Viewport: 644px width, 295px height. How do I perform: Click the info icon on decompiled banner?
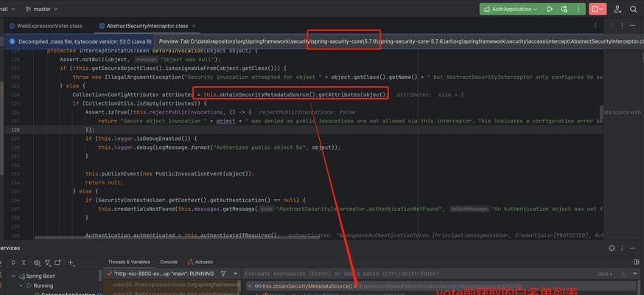click(13, 41)
